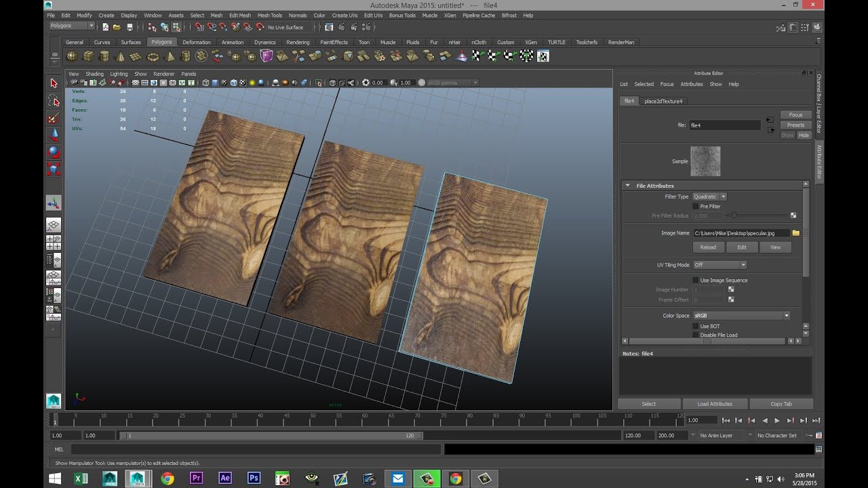The image size is (868, 488).
Task: Switch to single perspective view layout
Action: (x=54, y=225)
